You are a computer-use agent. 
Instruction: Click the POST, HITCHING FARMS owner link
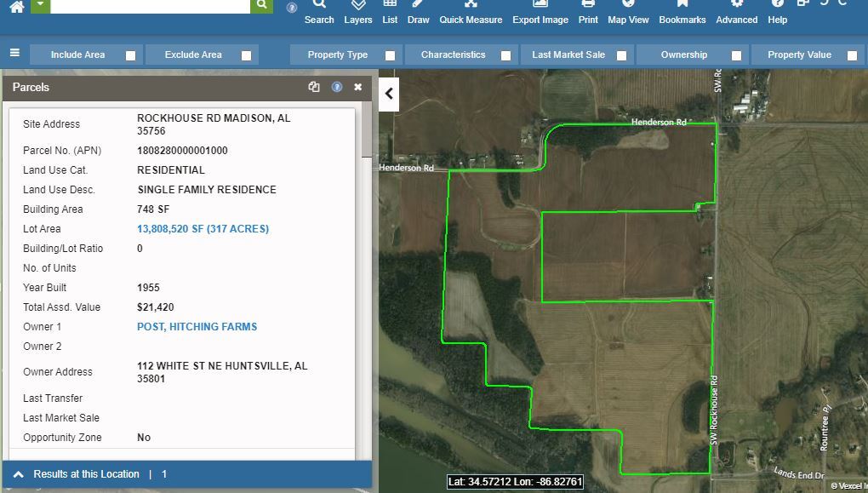coord(197,327)
